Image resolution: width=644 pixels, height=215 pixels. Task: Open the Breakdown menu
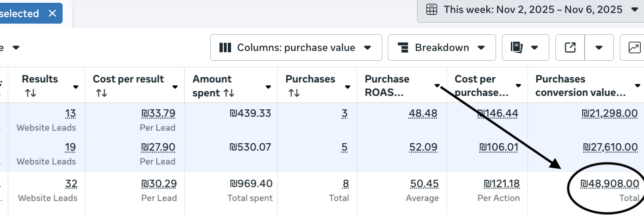[442, 47]
